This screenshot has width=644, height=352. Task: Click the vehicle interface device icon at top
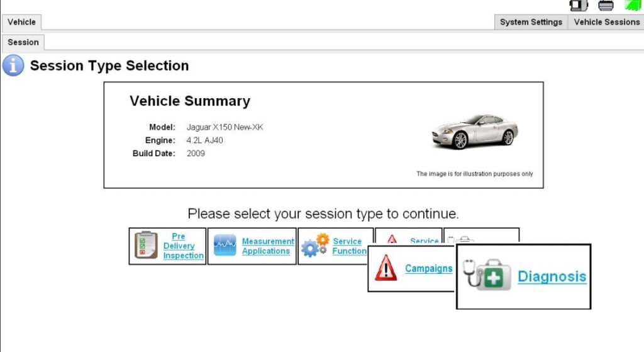(577, 5)
